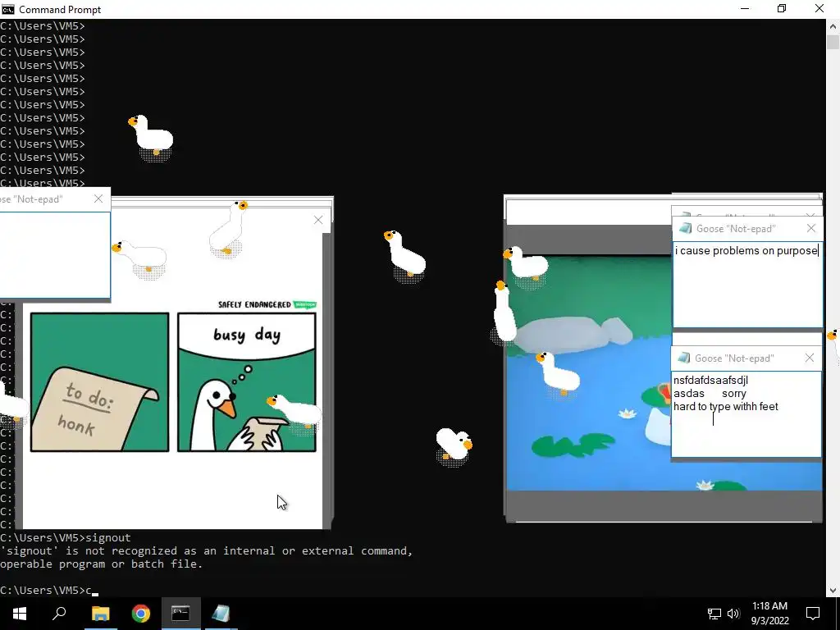The height and width of the screenshot is (630, 840).
Task: Select the Notepad goose app taskbar icon
Action: [x=221, y=614]
